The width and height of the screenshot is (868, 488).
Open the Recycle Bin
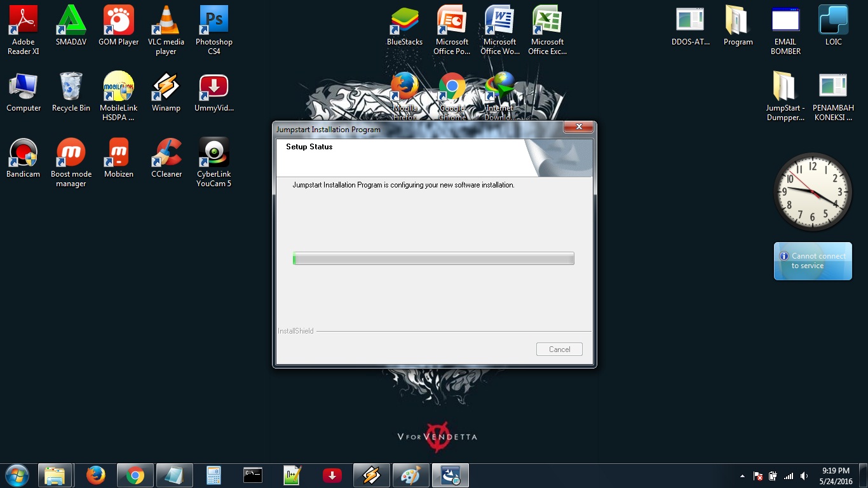(71, 92)
